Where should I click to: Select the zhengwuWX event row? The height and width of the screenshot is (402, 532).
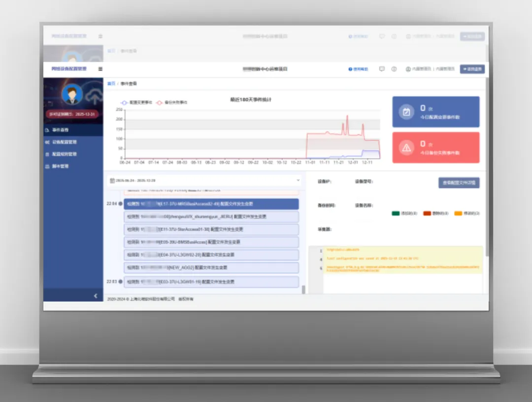[211, 216]
